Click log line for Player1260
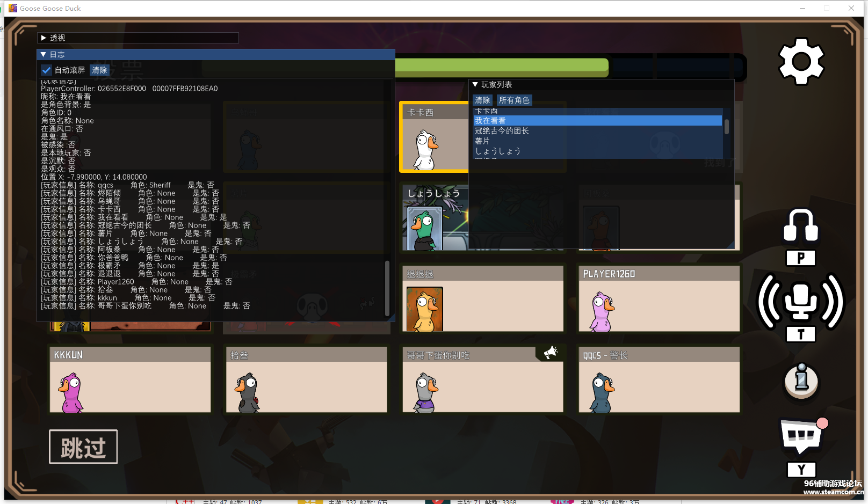The image size is (868, 504). pos(137,282)
